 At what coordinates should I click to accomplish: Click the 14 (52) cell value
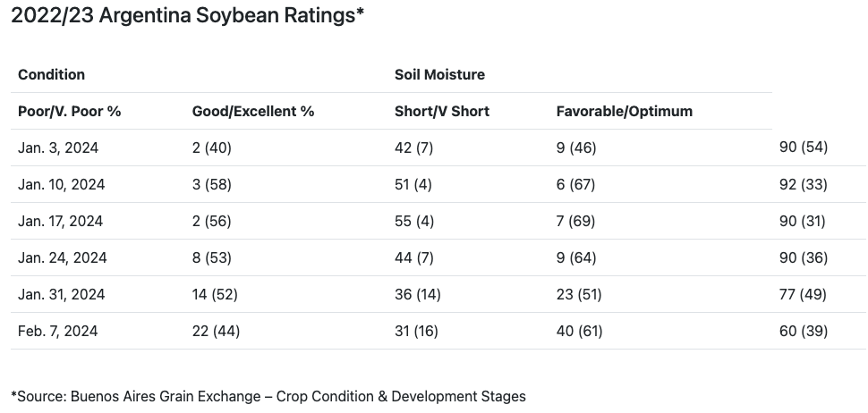[x=216, y=294]
